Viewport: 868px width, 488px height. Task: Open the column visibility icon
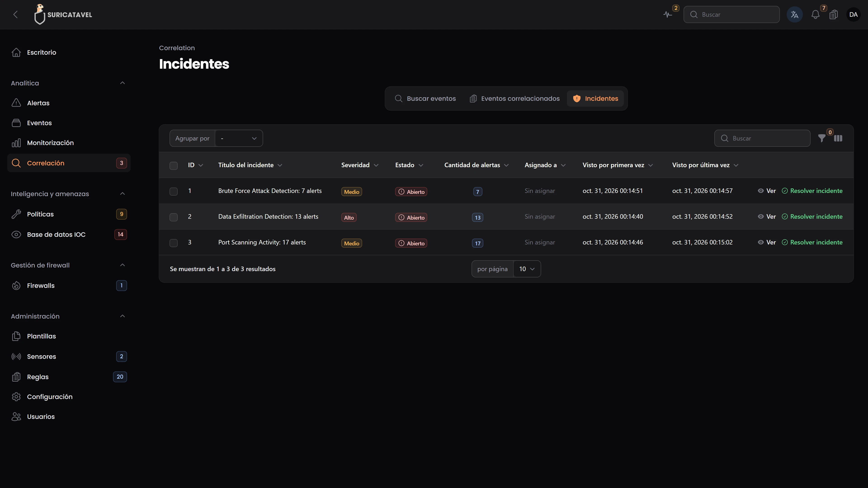[x=838, y=138]
